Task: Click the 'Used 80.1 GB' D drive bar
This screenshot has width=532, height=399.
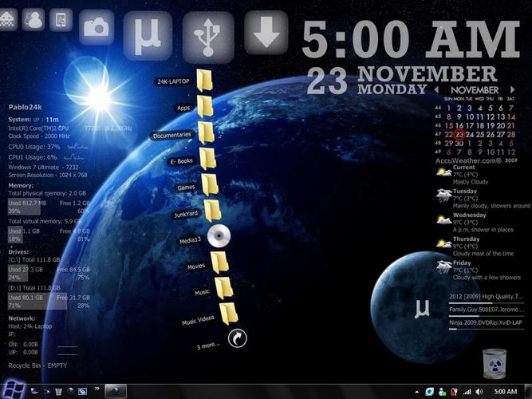Action: 37,301
